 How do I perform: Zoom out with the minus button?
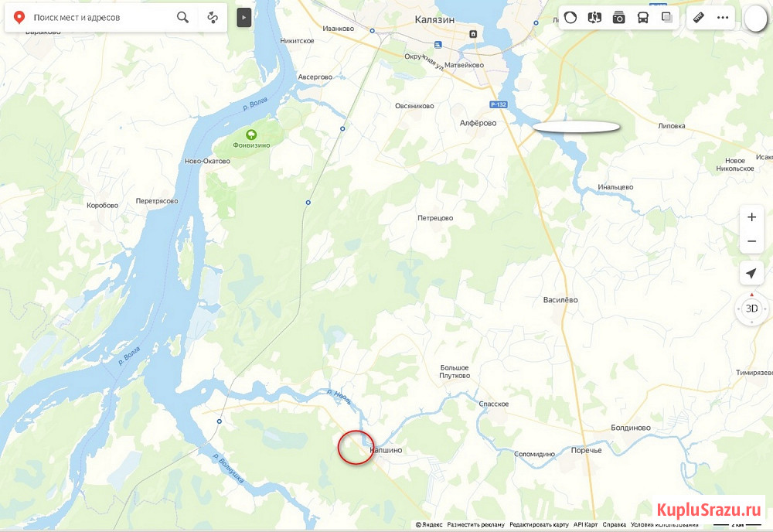coord(751,241)
